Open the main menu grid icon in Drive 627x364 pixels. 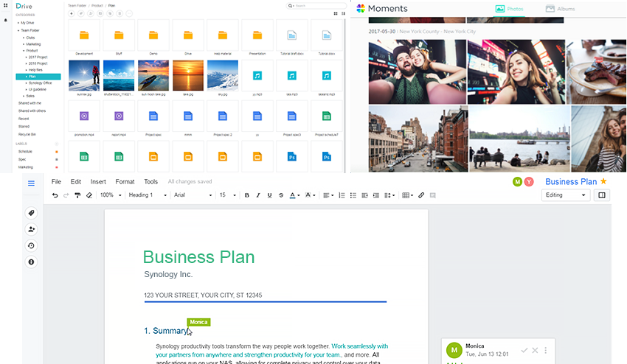[6, 6]
